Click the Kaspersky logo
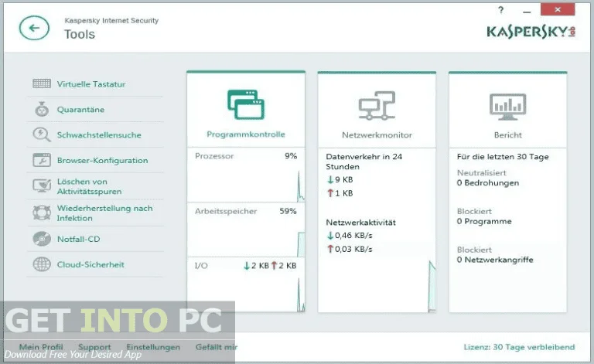594x364 pixels. [x=531, y=32]
